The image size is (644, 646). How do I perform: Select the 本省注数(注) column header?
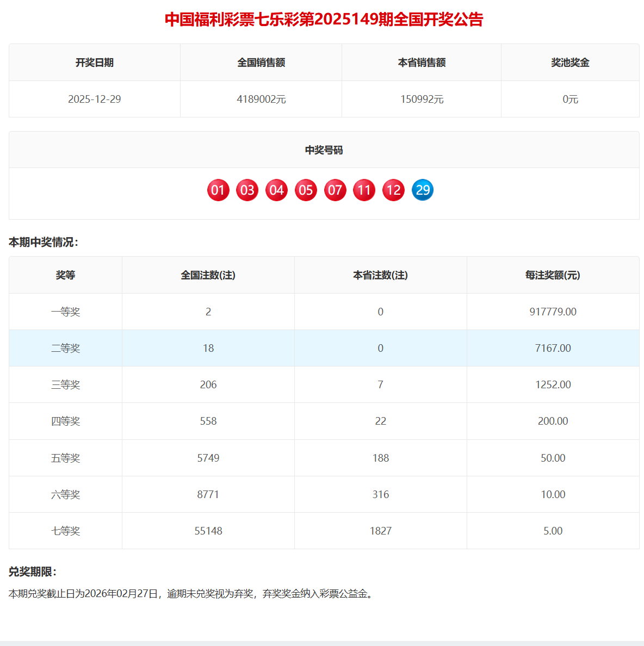tap(380, 275)
